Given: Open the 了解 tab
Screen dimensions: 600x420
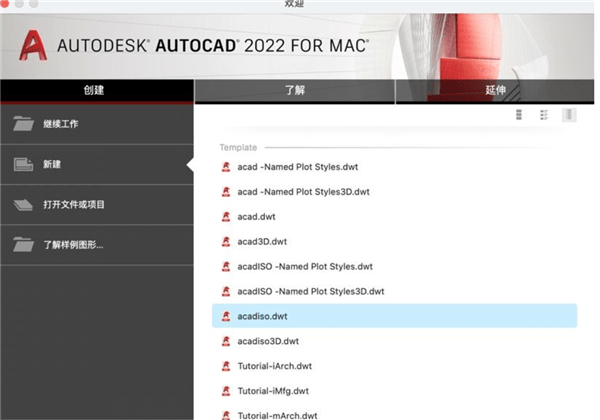Looking at the screenshot, I should tap(295, 91).
